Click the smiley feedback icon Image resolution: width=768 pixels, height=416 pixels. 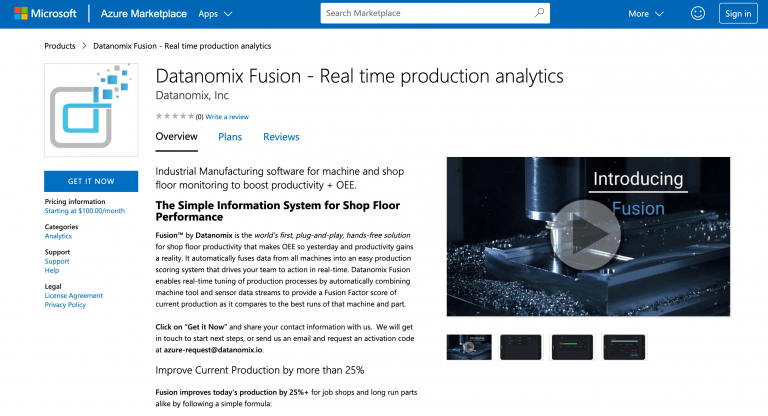click(698, 13)
